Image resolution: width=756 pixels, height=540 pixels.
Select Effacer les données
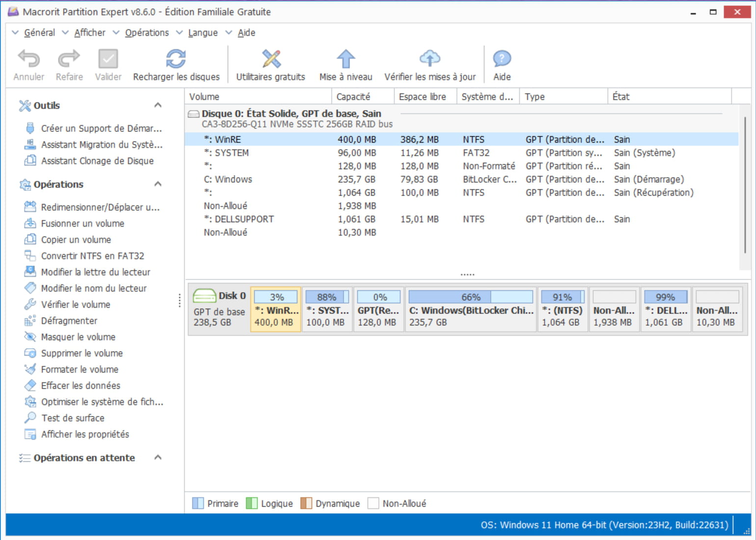[73, 386]
